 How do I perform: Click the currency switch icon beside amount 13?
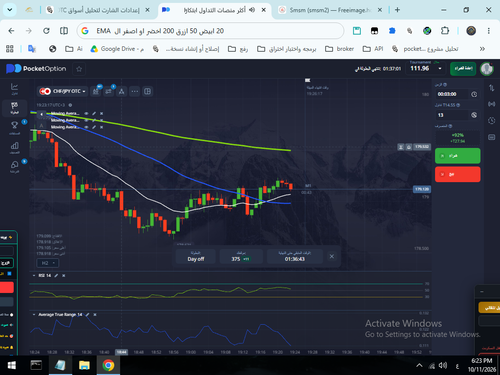tap(474, 115)
